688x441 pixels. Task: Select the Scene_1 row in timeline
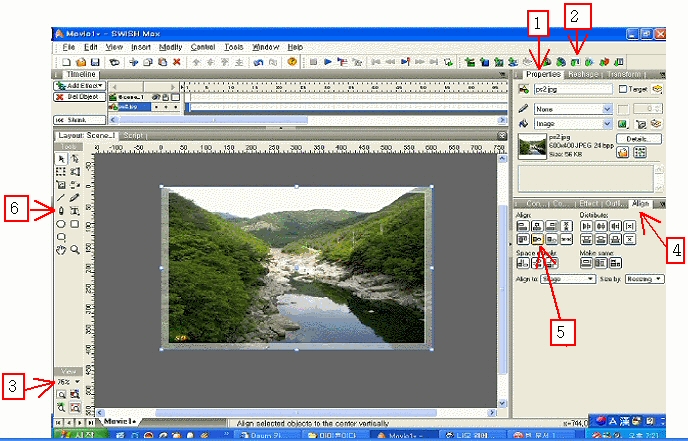click(x=144, y=97)
